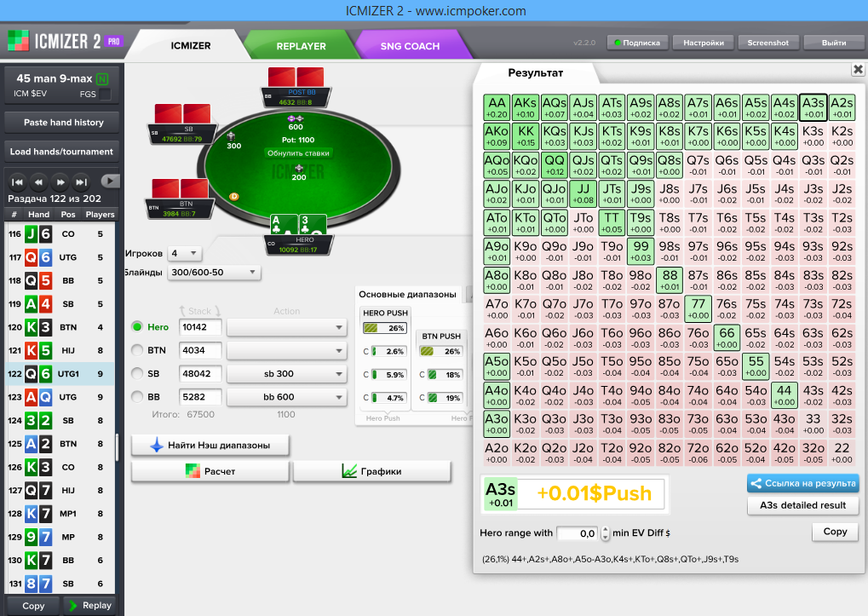Viewport: 868px width, 616px height.
Task: Select the 72o cell in the range grid
Action: [x=698, y=452]
